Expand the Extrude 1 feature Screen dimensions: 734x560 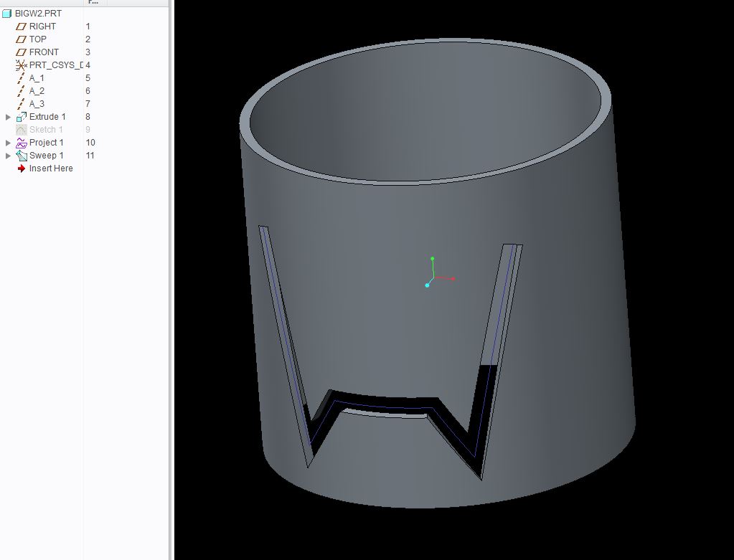(x=8, y=117)
